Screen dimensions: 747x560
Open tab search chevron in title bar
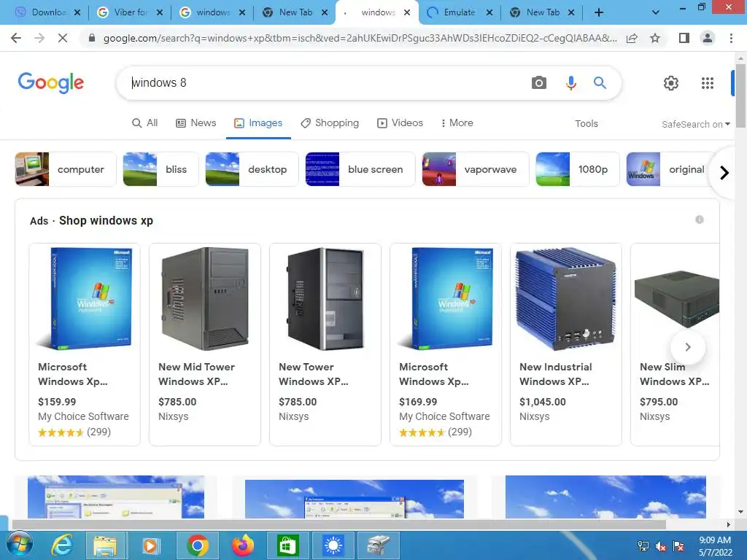[x=656, y=13]
